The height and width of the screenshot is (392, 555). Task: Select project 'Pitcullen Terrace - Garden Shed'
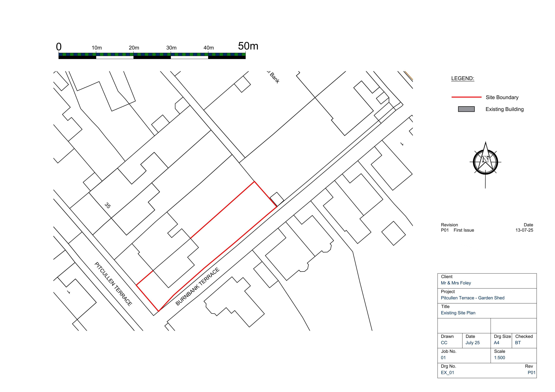pyautogui.click(x=473, y=298)
